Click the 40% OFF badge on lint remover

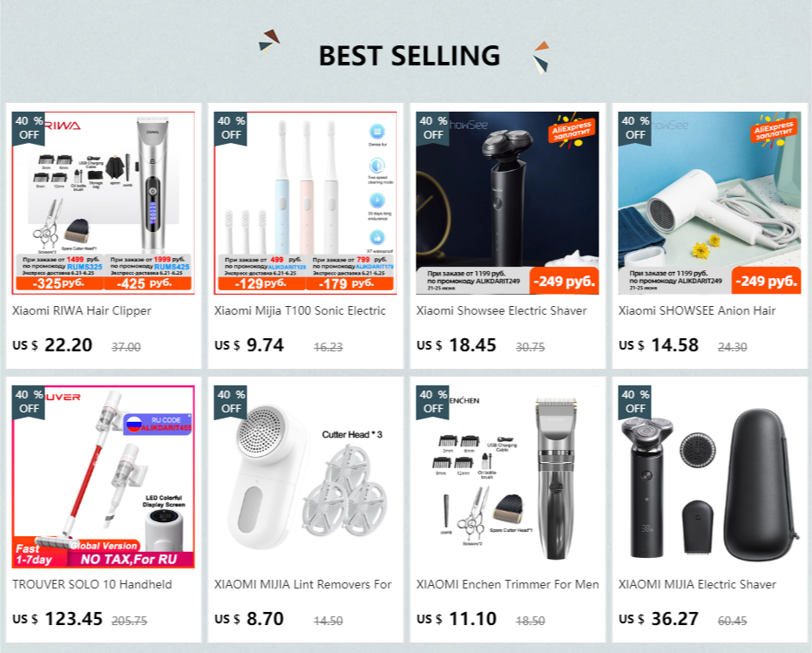tap(231, 402)
